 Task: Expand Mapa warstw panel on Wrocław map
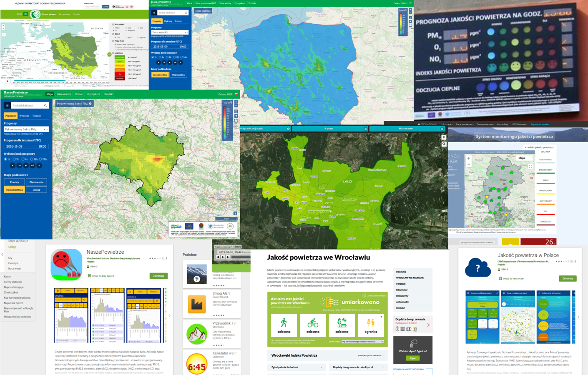[x=408, y=129]
